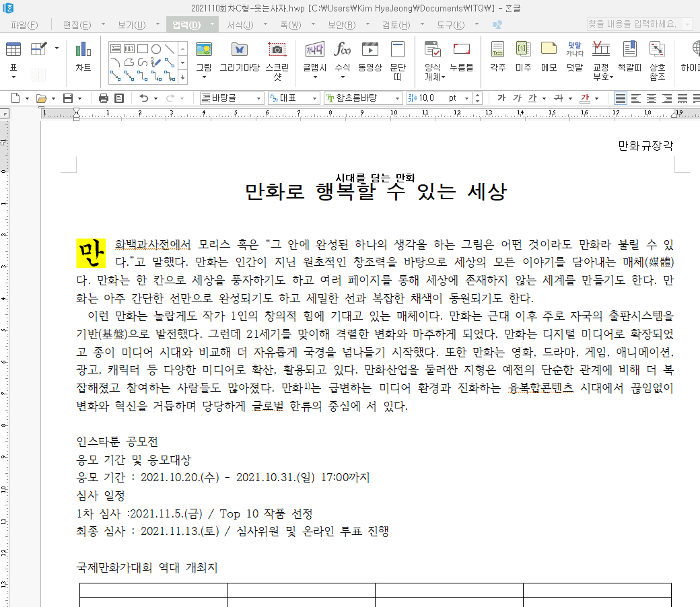Screen dimensions: 700x607
Task: Expand the 표 table dropdown arrow
Action: (x=13, y=77)
